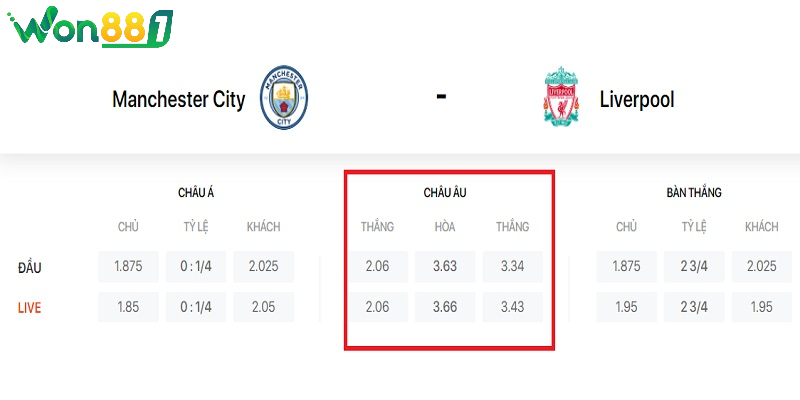
Task: Click the live Châu Á handicap 0 : 1/4
Action: click(x=196, y=307)
